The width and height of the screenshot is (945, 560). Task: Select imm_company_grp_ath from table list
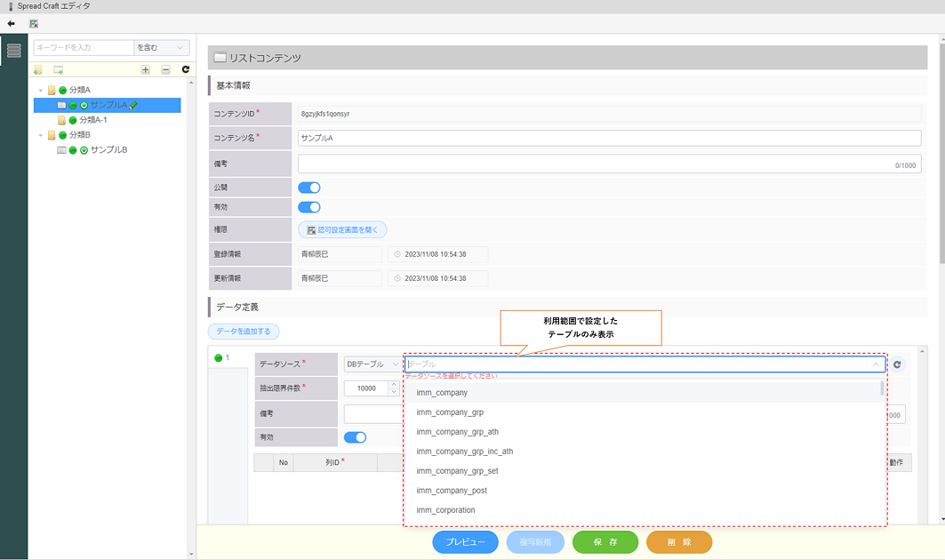pos(457,432)
